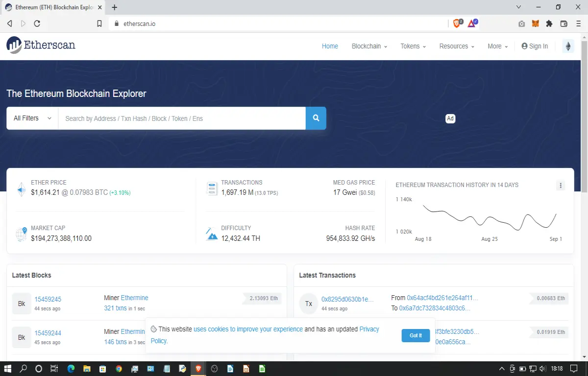Open the Brave Wallet icon
Screen dimensions: 588x376
tap(563, 23)
